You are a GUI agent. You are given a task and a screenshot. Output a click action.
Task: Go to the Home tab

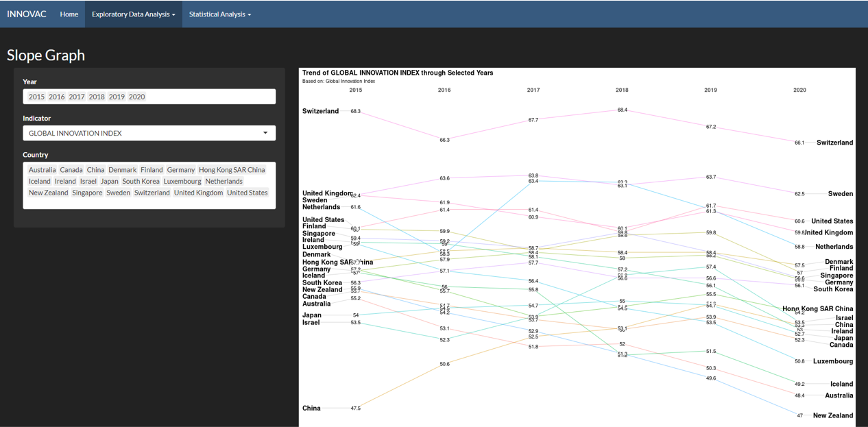(x=69, y=14)
